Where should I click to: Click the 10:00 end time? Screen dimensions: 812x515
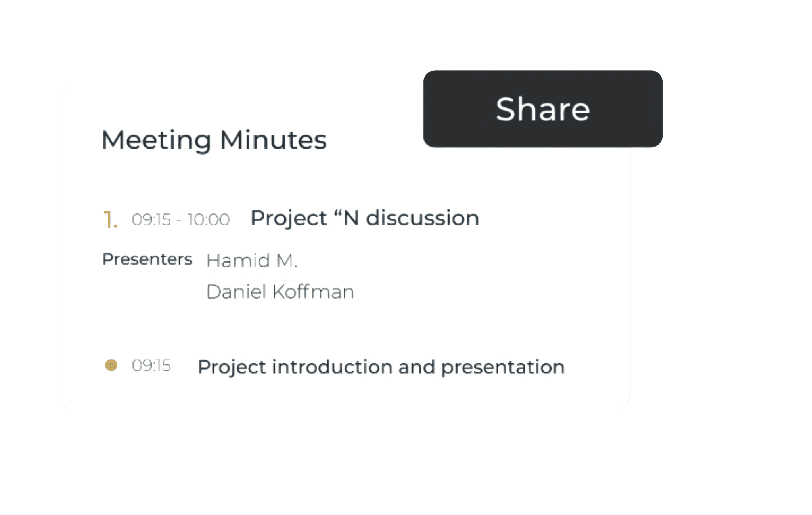[209, 219]
